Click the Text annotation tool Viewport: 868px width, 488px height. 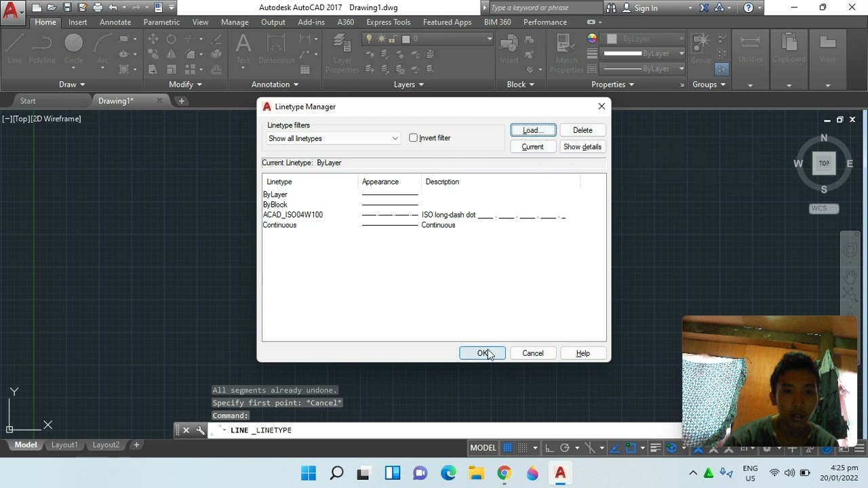pyautogui.click(x=243, y=49)
